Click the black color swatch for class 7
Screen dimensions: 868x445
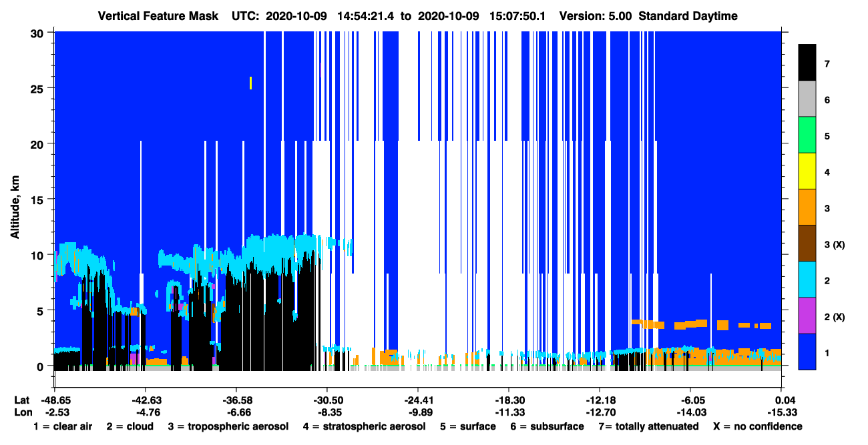[807, 63]
